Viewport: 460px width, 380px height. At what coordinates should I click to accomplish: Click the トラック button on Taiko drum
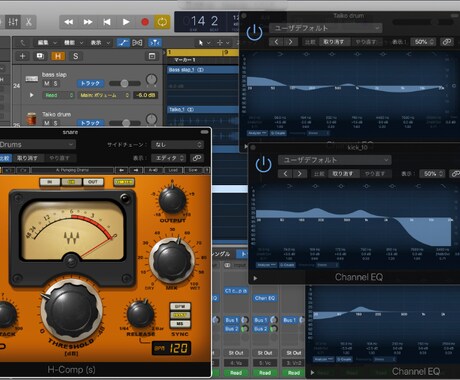(90, 123)
